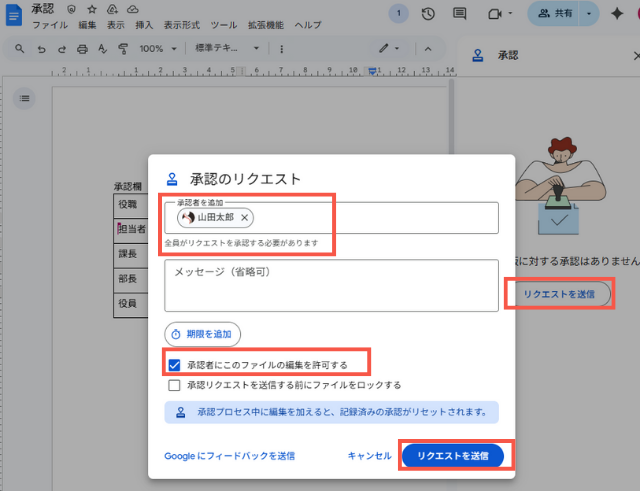Click into the メッセージ（省略可） text field

point(331,285)
